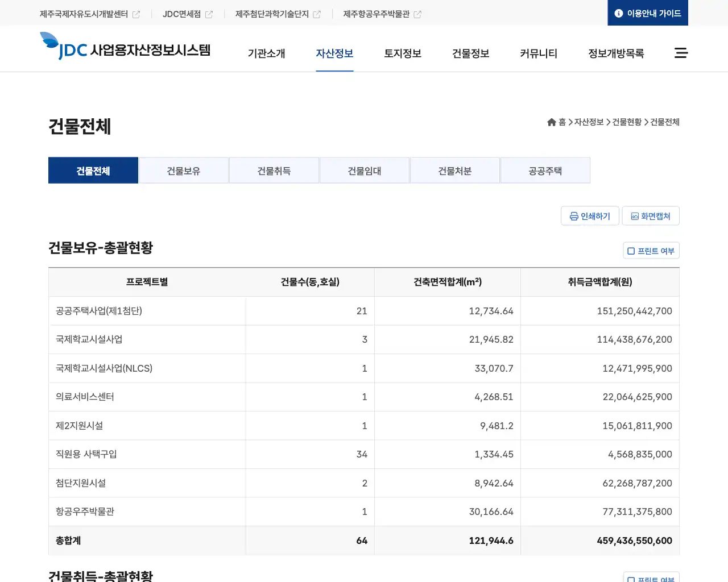This screenshot has width=728, height=582.
Task: Click external link icon beside 제주항공우주박물관
Action: pos(417,14)
